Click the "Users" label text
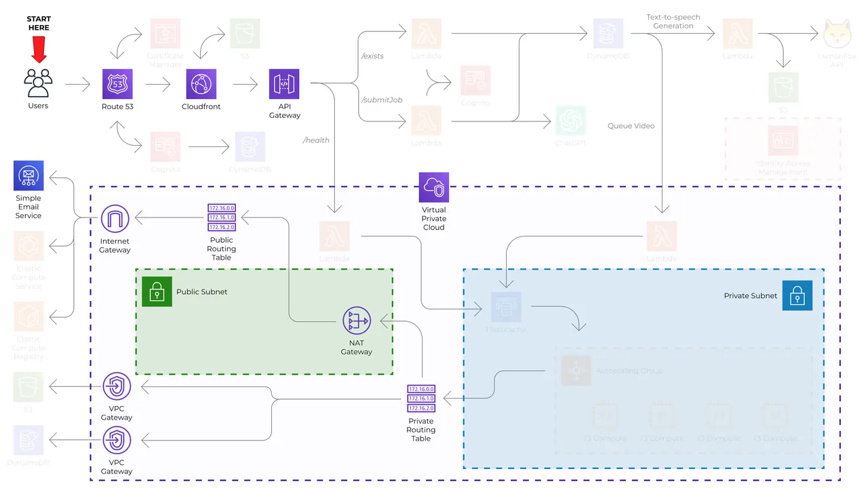The image size is (868, 488). tap(38, 106)
